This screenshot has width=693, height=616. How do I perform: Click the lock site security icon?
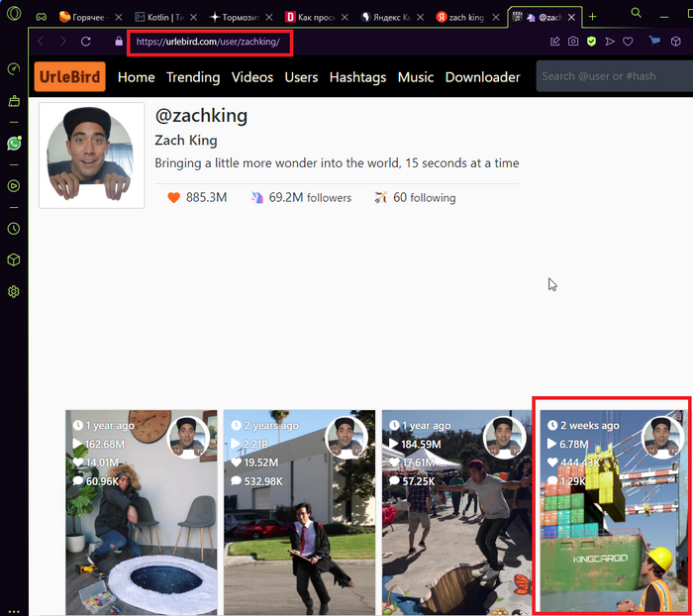119,42
